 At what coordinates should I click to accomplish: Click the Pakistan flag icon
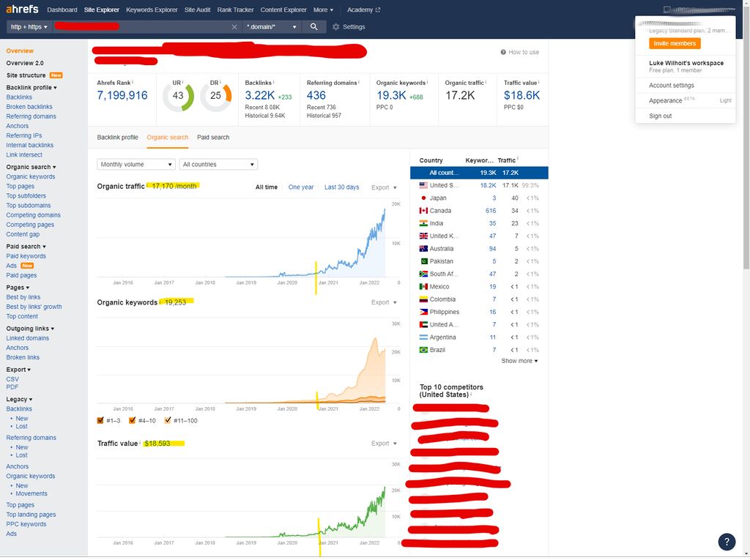coord(423,261)
